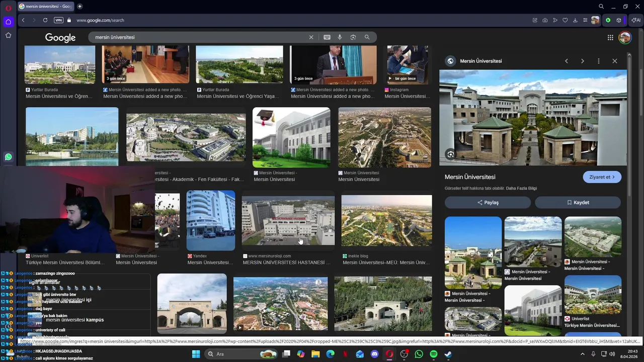The image size is (644, 362).
Task: Launch Netflix from the taskbar
Action: pos(345,354)
